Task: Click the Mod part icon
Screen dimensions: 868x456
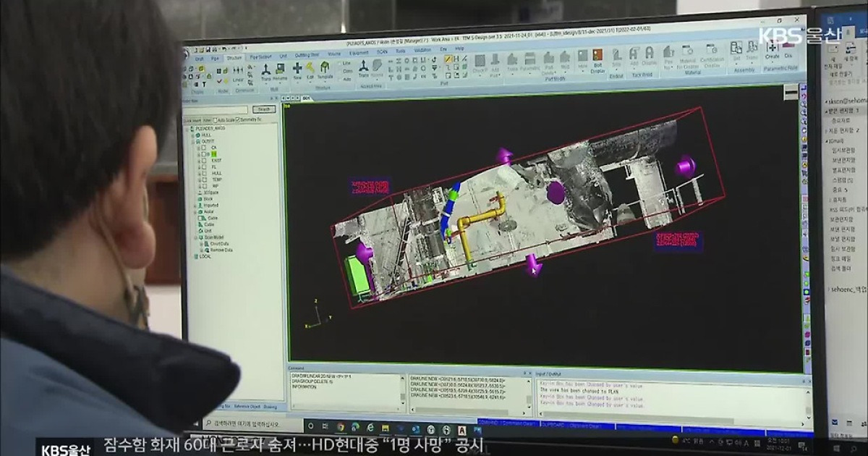Action: point(565,58)
